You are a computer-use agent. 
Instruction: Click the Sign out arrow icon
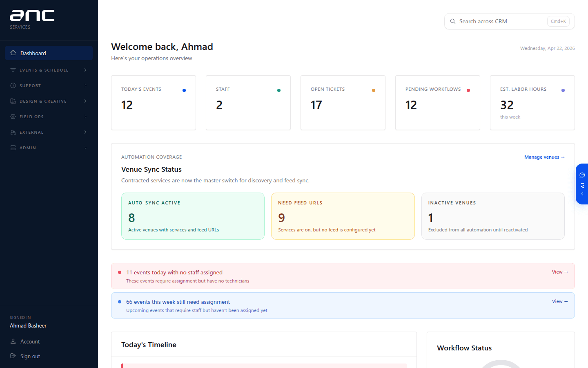click(x=13, y=356)
